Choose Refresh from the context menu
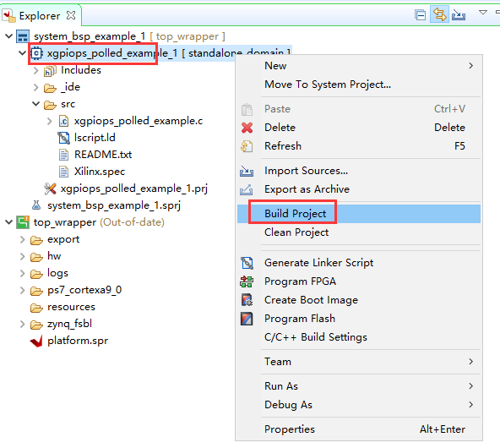 [359, 146]
